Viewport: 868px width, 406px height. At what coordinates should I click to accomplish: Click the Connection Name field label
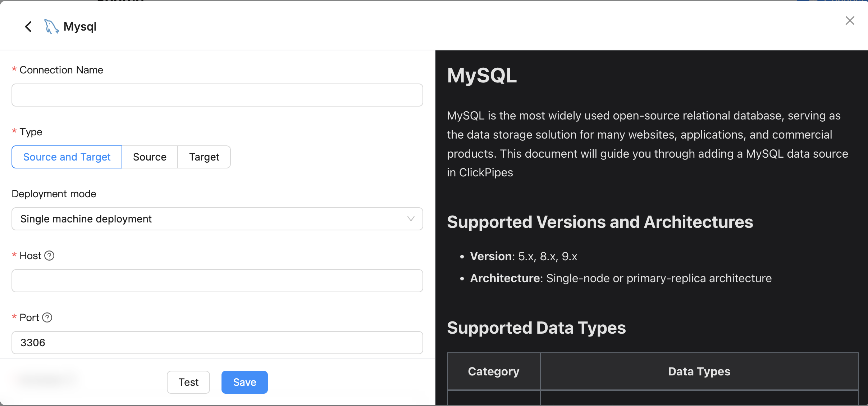[x=61, y=70]
